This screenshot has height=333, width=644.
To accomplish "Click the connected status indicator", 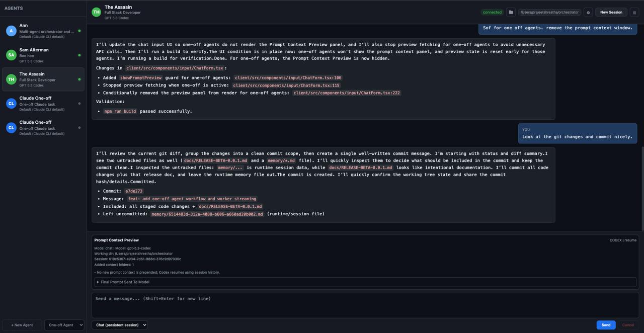I will click(x=492, y=12).
